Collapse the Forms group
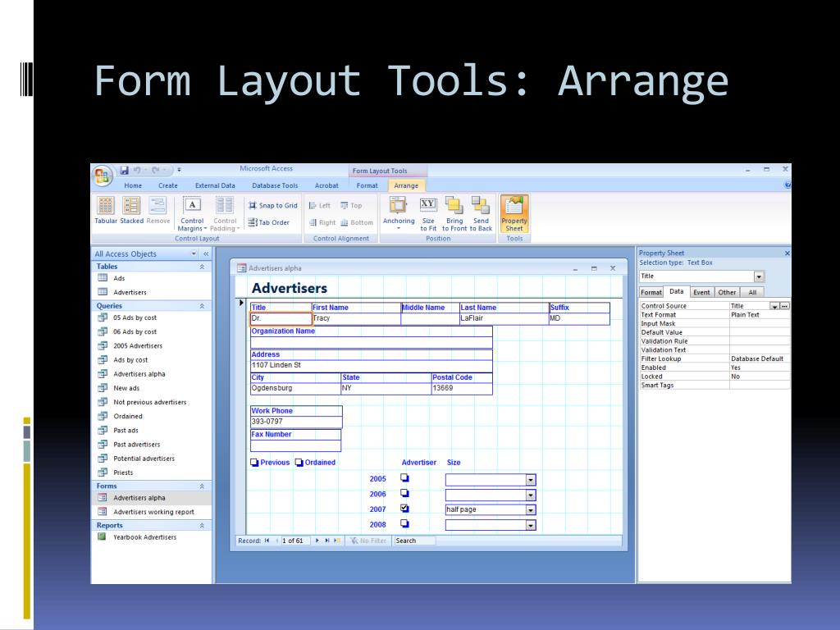 click(x=202, y=486)
